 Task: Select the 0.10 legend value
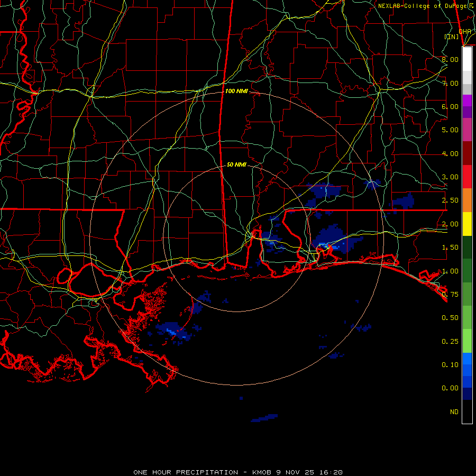(x=450, y=365)
